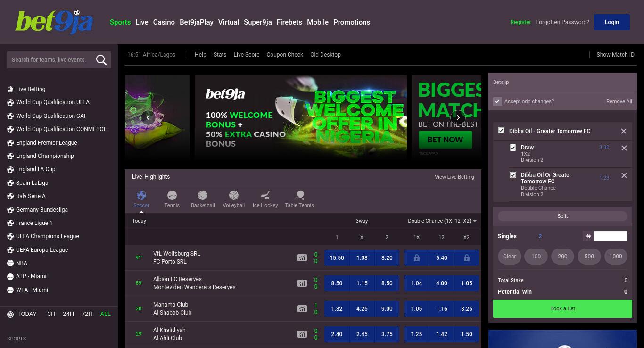
Task: Click the Register link
Action: pos(520,22)
